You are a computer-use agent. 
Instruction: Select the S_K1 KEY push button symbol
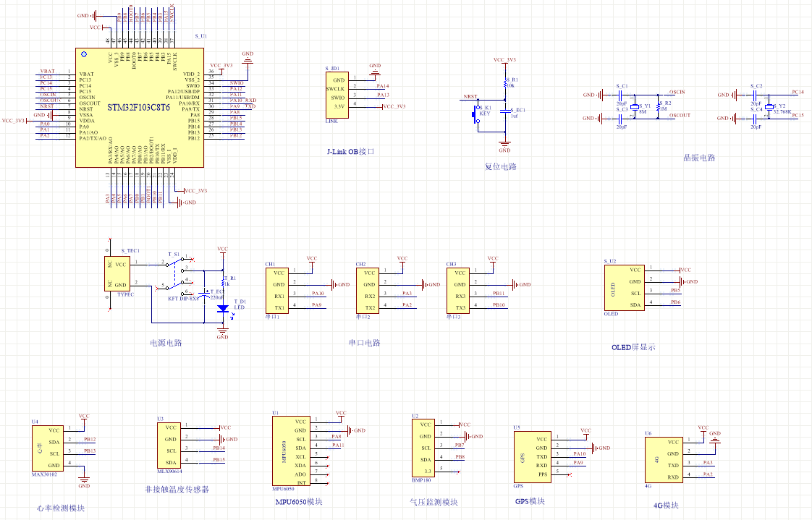475,115
